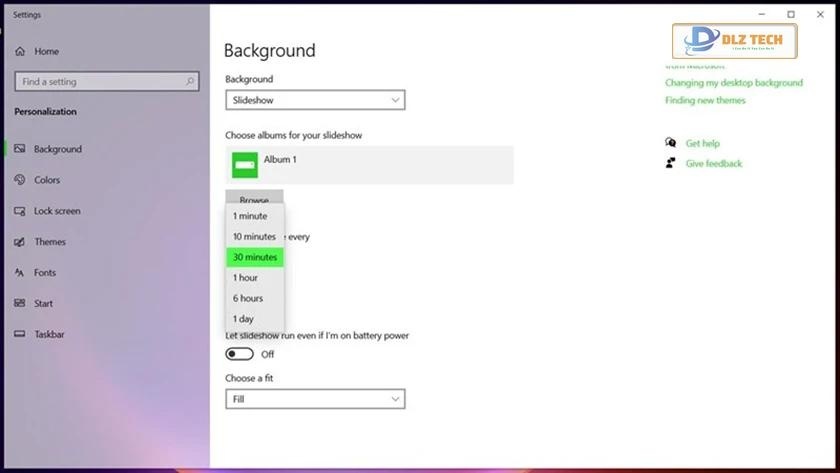Open Colors via palette icon
The image size is (840, 473).
[x=20, y=180]
